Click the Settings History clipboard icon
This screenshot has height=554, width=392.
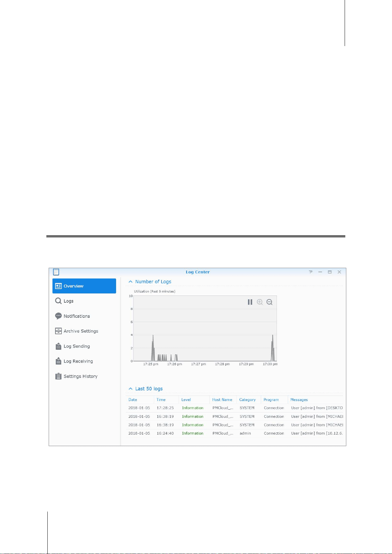click(x=58, y=376)
